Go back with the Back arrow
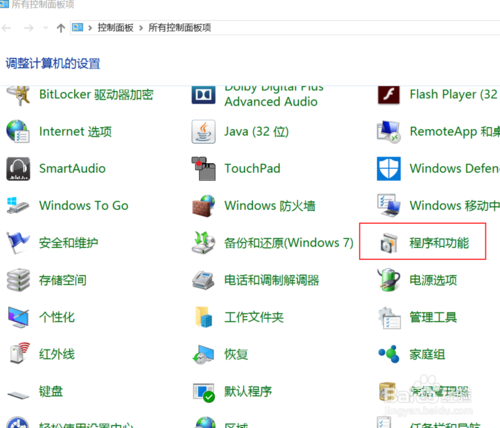Screen dimensions: 500x428 (7, 28)
